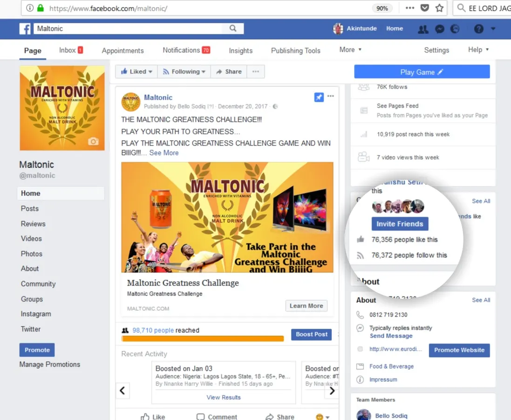This screenshot has width=511, height=420.
Task: Open Videos in the left sidebar
Action: coord(31,239)
